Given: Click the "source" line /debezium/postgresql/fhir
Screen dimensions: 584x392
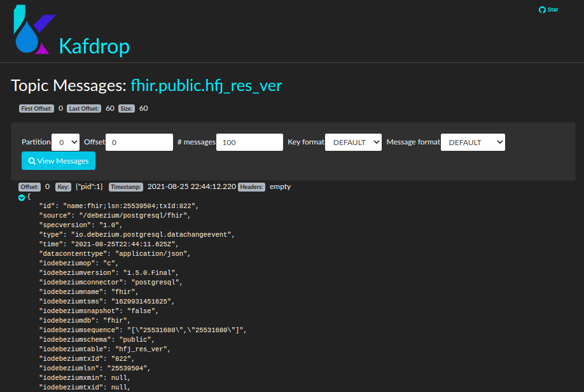Looking at the screenshot, I should [x=115, y=216].
